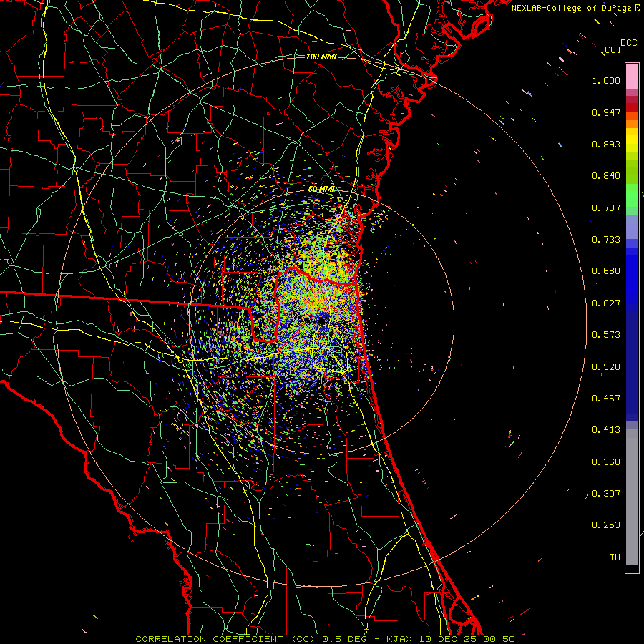The height and width of the screenshot is (644, 644).
Task: Click the [CC] legend unit label
Action: tap(610, 49)
